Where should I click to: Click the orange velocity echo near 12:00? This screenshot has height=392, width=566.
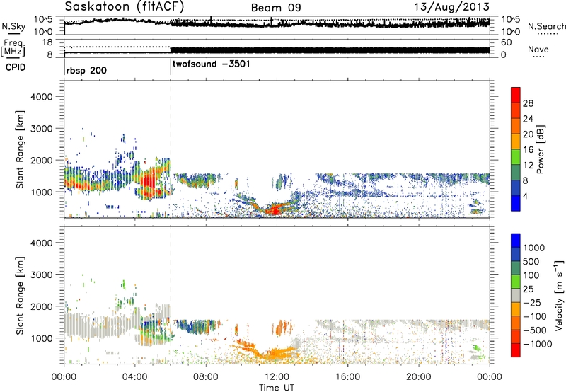[x=276, y=352]
